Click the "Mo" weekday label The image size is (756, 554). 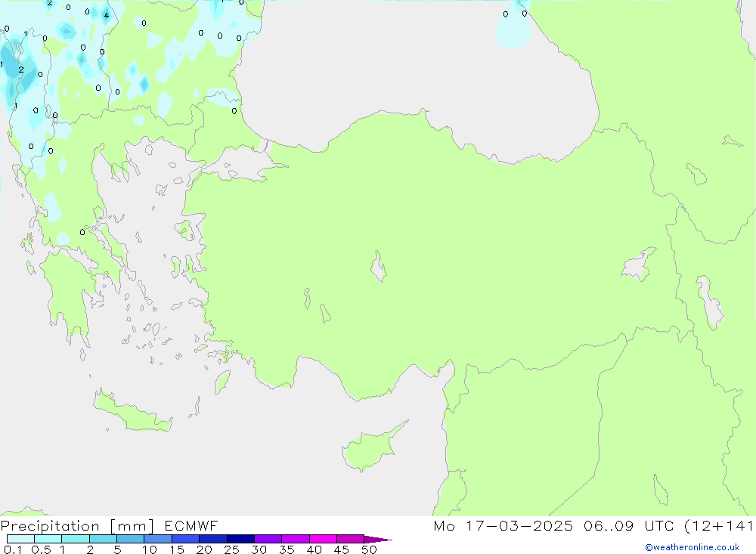444,526
